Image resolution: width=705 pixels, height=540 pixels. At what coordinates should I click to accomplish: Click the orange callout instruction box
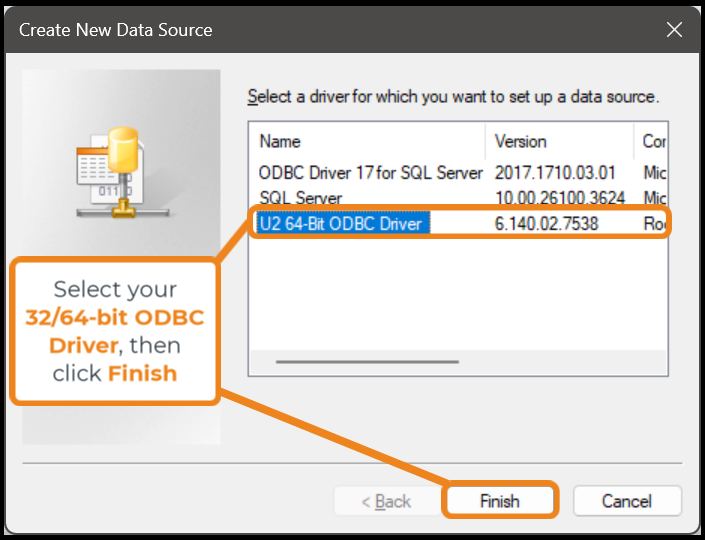click(x=115, y=331)
